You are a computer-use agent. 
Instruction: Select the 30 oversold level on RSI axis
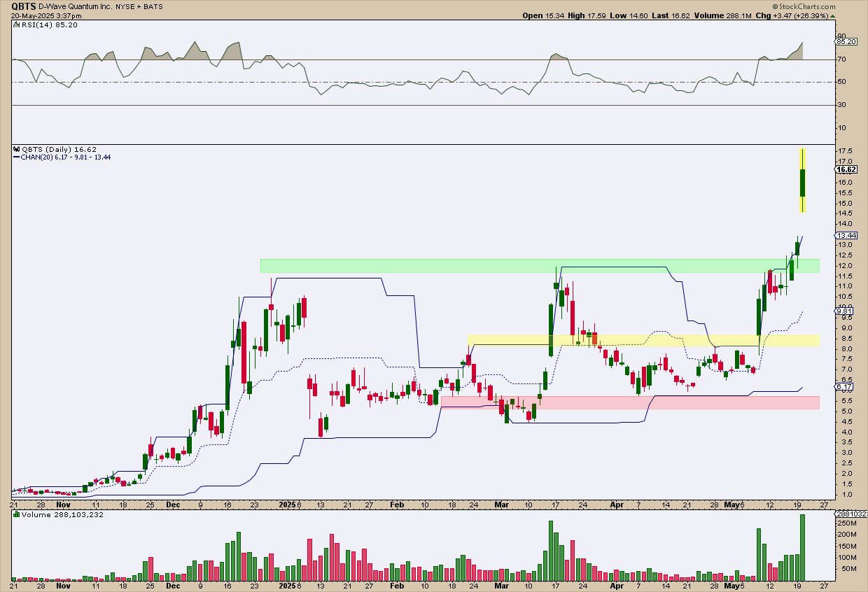841,105
